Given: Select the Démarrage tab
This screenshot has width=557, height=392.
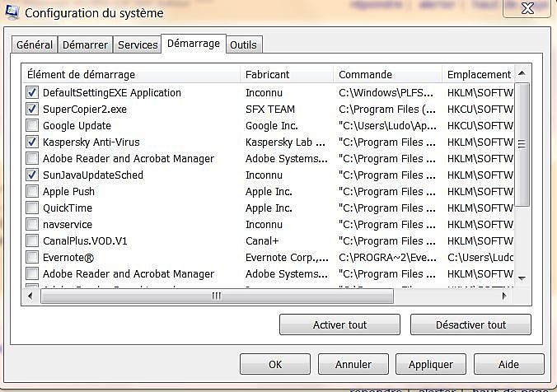Looking at the screenshot, I should [194, 44].
